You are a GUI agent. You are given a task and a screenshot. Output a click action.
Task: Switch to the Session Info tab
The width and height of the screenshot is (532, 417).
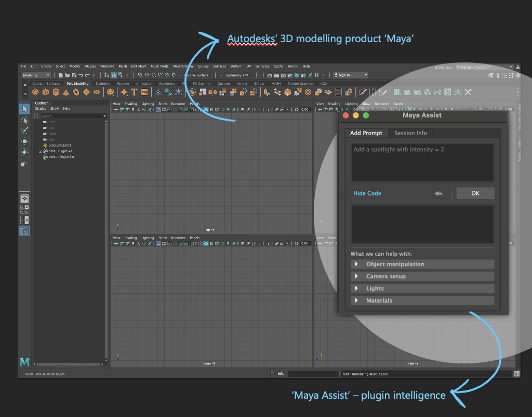[x=410, y=133]
